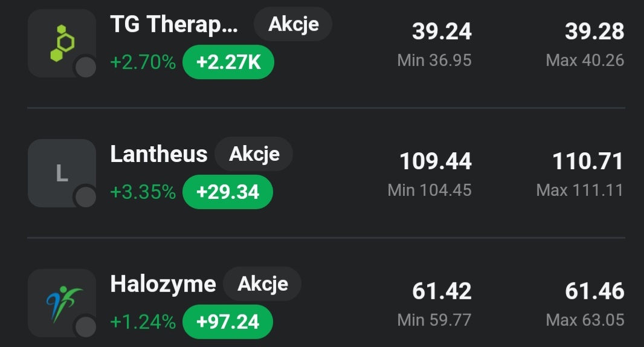Tap the 39.24 sell price for TG Therapeutics
This screenshot has height=347, width=644.
click(442, 32)
